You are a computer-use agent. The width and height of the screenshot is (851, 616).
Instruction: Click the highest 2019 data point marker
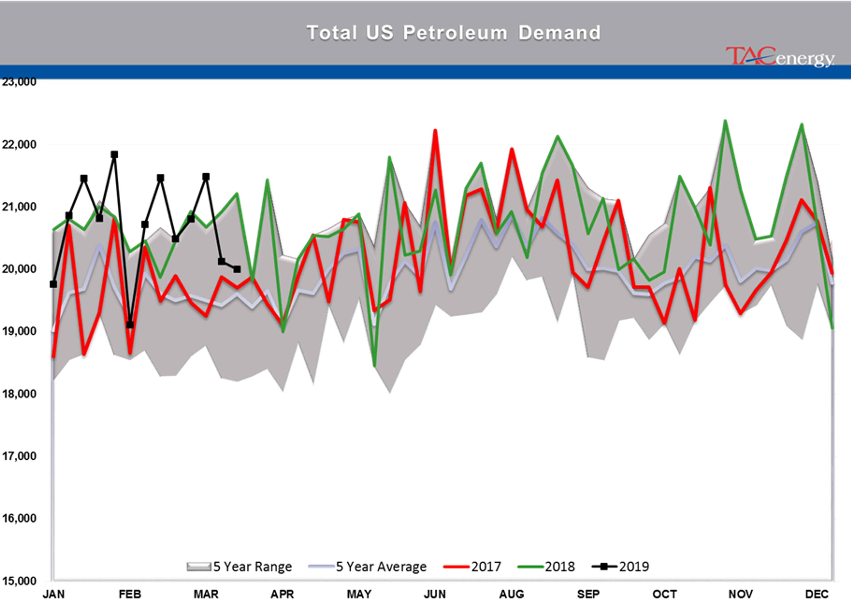(114, 154)
